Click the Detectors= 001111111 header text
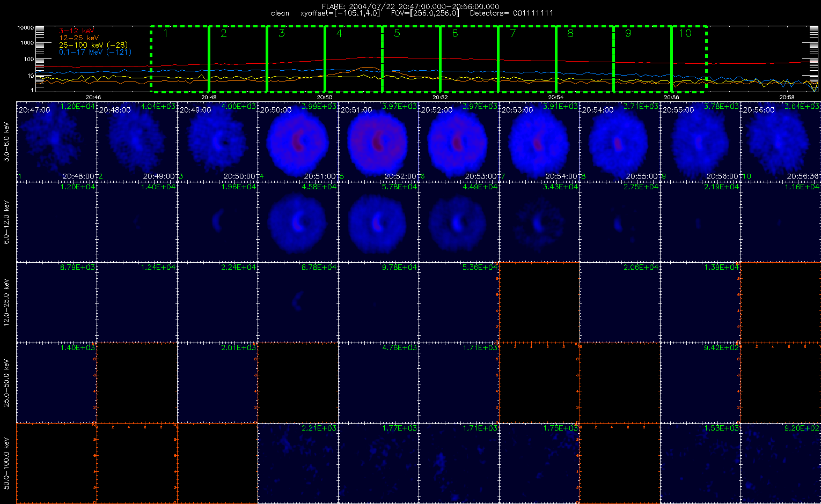Screen dimensions: 821x504 coord(511,13)
